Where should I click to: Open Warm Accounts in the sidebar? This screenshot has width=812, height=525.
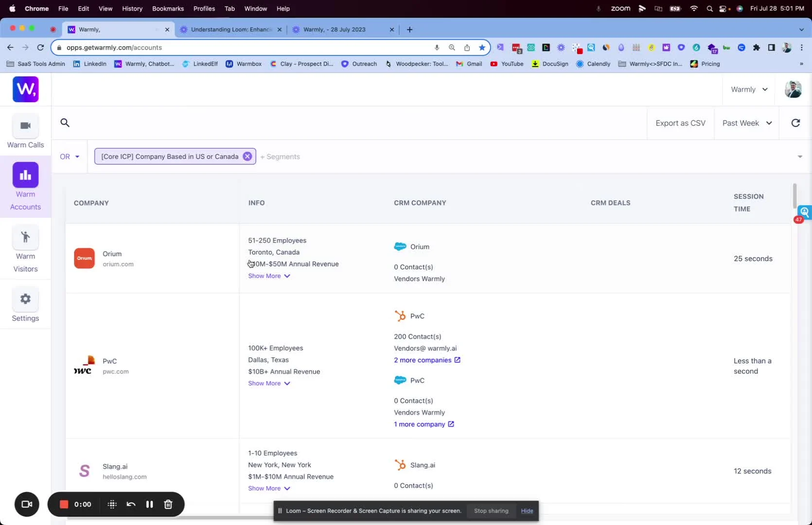[x=25, y=187]
